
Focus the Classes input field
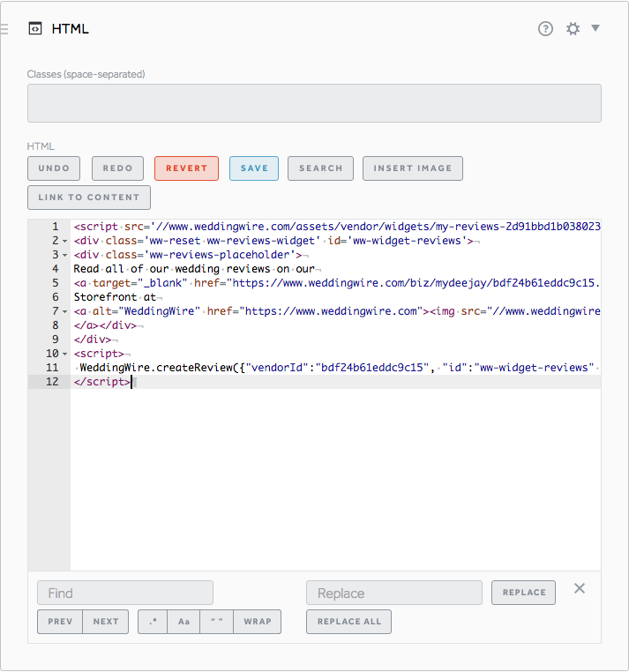(x=314, y=103)
